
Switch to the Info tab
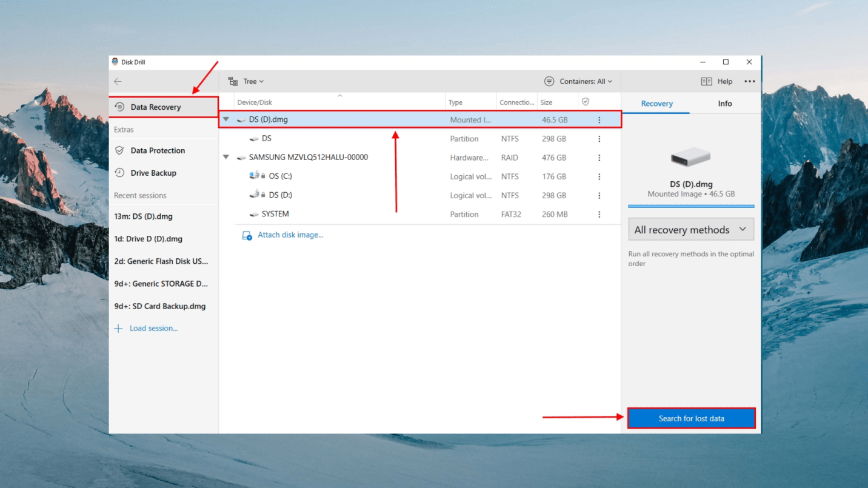pyautogui.click(x=725, y=104)
